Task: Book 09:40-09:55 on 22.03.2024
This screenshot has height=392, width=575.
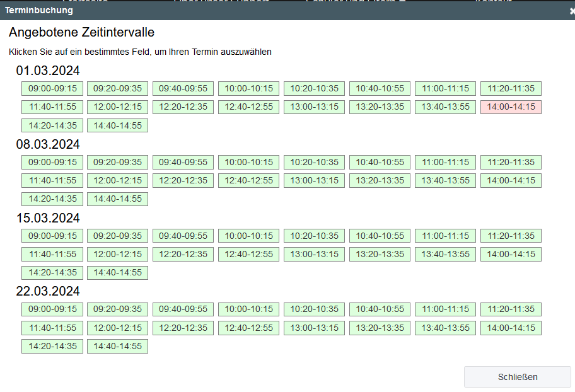Action: pos(183,309)
